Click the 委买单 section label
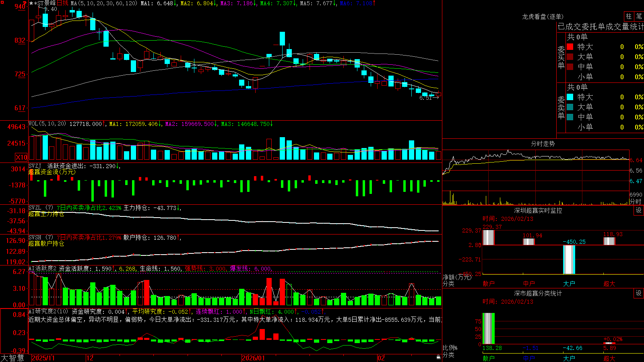The height and width of the screenshot is (362, 644). [561, 58]
